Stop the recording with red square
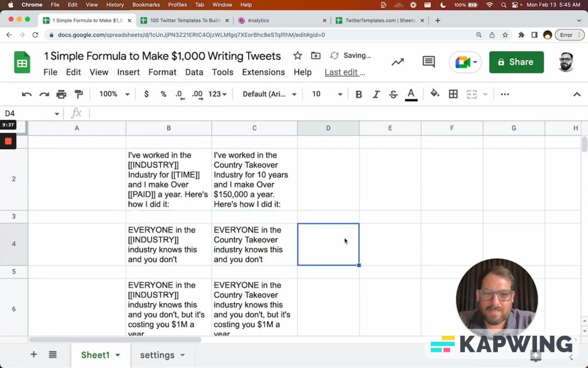Image resolution: width=588 pixels, height=368 pixels. [8, 141]
